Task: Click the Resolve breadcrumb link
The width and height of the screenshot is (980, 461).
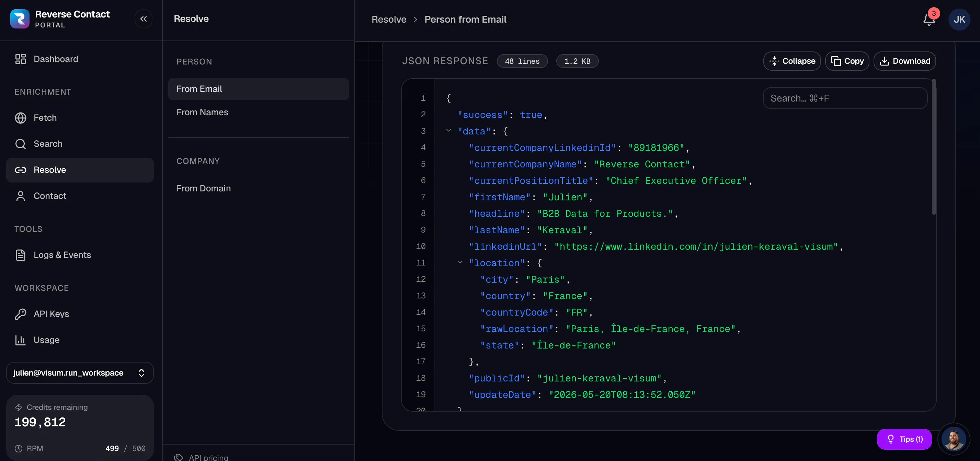Action: tap(389, 20)
